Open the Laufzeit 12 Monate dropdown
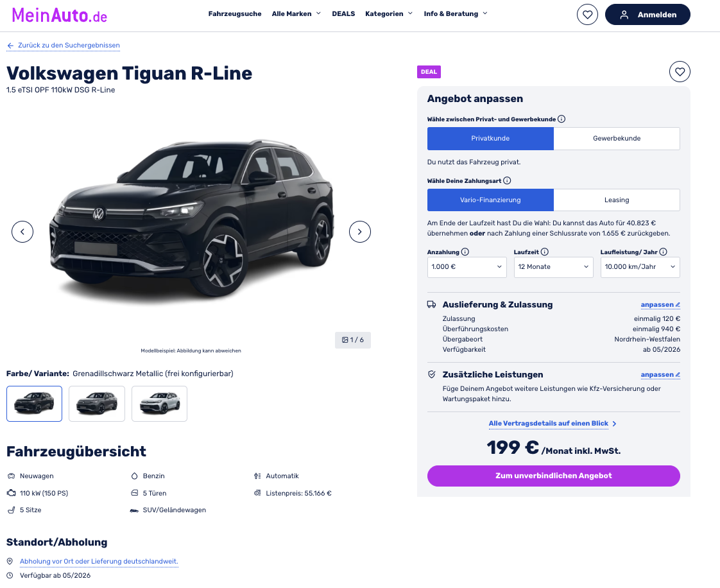The height and width of the screenshot is (588, 720). pyautogui.click(x=553, y=267)
